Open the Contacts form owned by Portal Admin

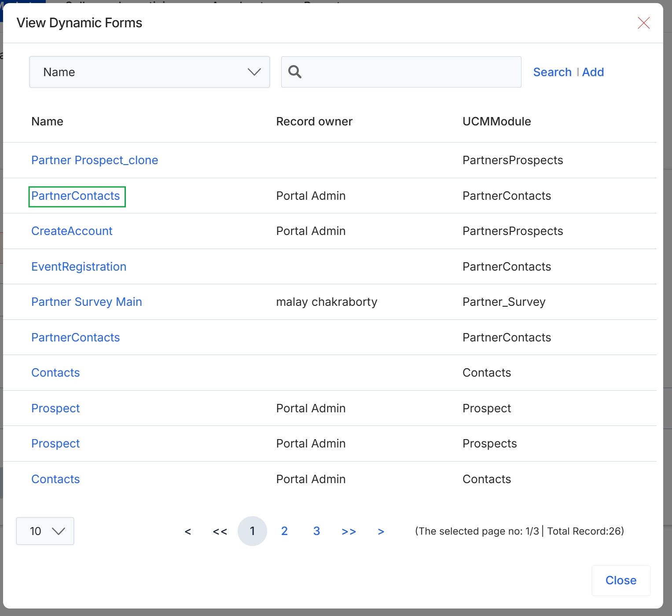[55, 479]
